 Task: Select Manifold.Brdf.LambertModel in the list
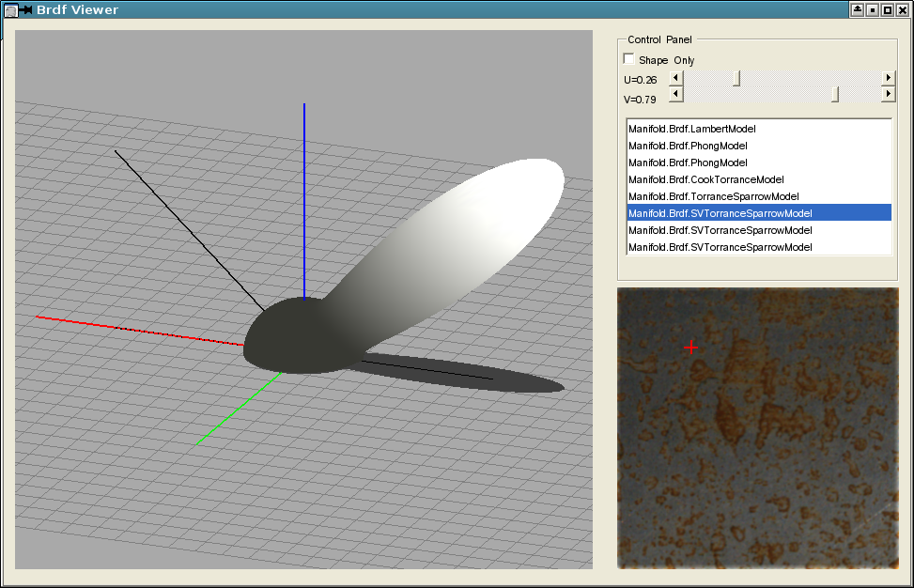759,129
